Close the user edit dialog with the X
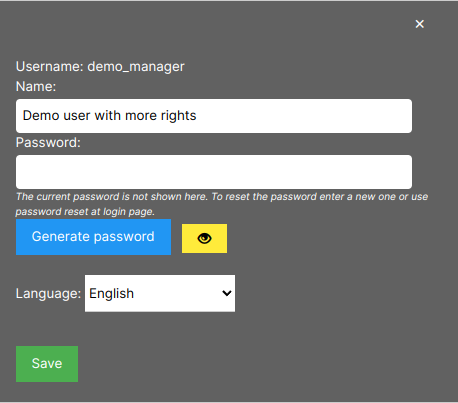The image size is (458, 403). pyautogui.click(x=420, y=24)
